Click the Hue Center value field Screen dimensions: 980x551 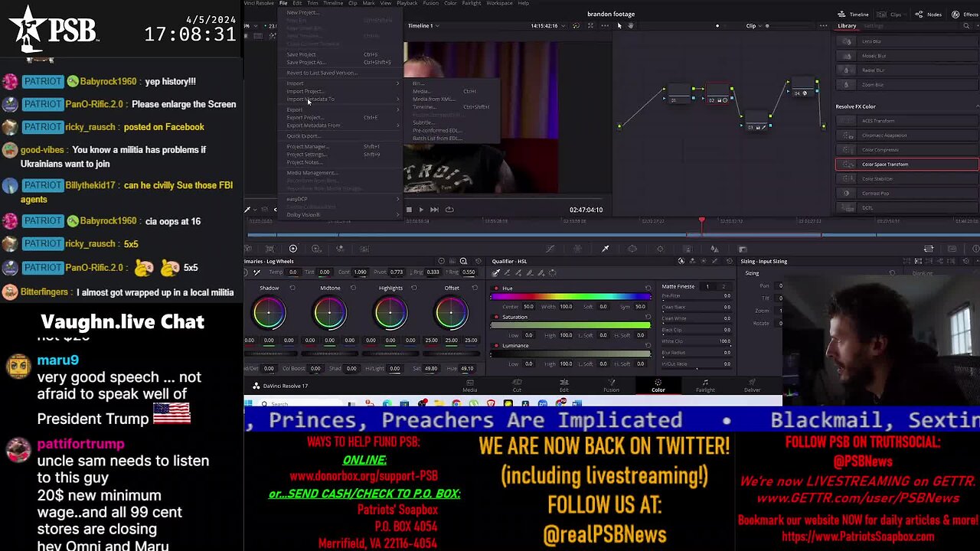[528, 307]
